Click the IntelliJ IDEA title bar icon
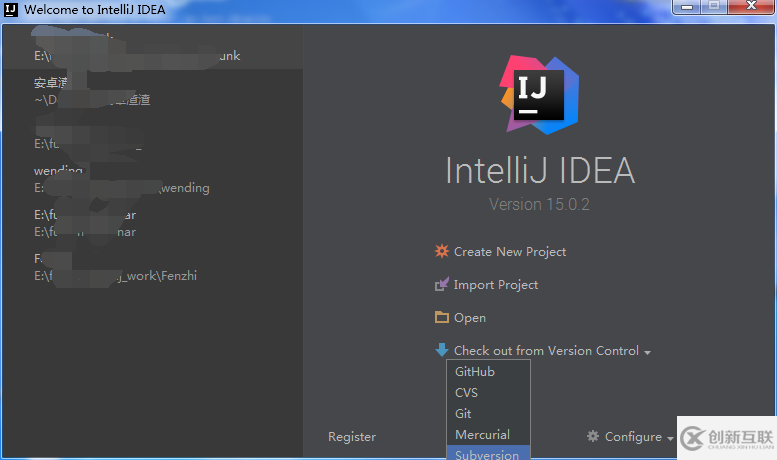Image resolution: width=777 pixels, height=460 pixels. click(x=10, y=9)
